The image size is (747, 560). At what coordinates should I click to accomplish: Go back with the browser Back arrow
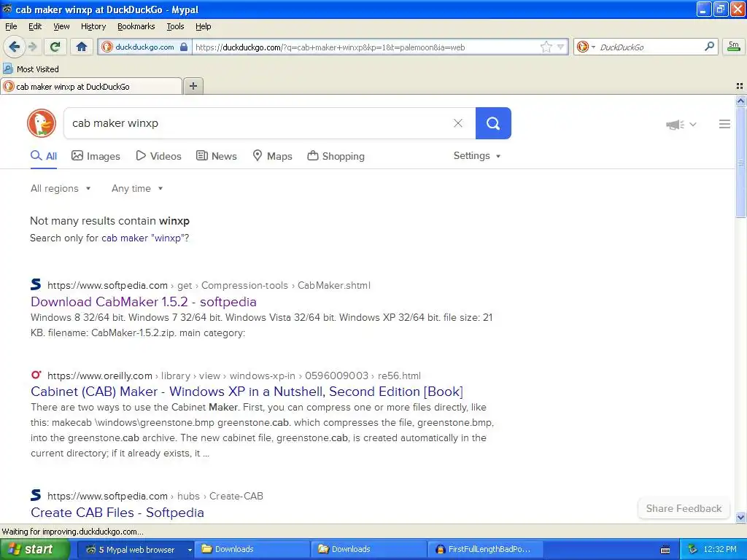coord(14,47)
